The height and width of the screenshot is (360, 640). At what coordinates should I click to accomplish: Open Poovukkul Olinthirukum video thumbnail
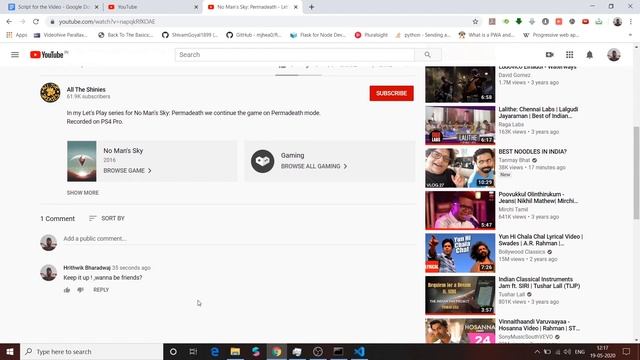click(460, 210)
